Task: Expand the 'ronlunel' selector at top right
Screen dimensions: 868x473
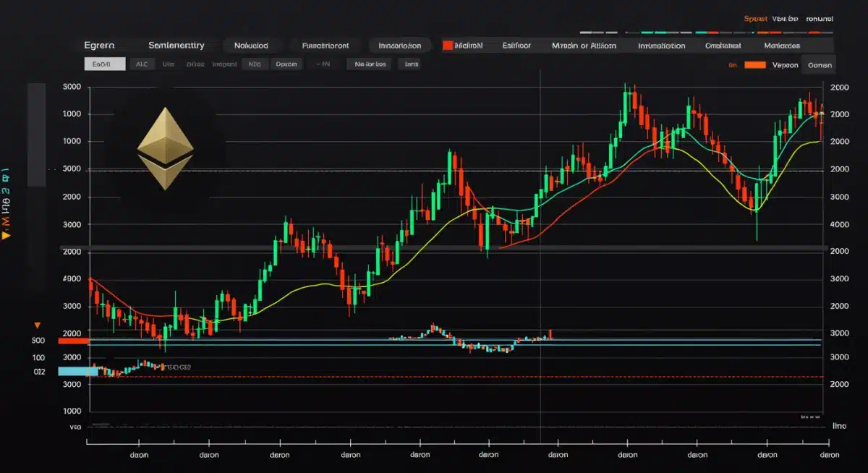Action: click(x=821, y=18)
